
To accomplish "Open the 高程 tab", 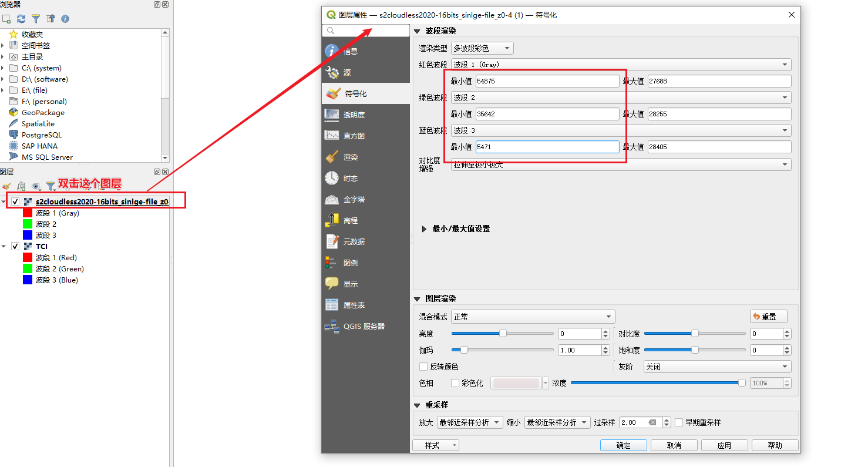I will 366,220.
